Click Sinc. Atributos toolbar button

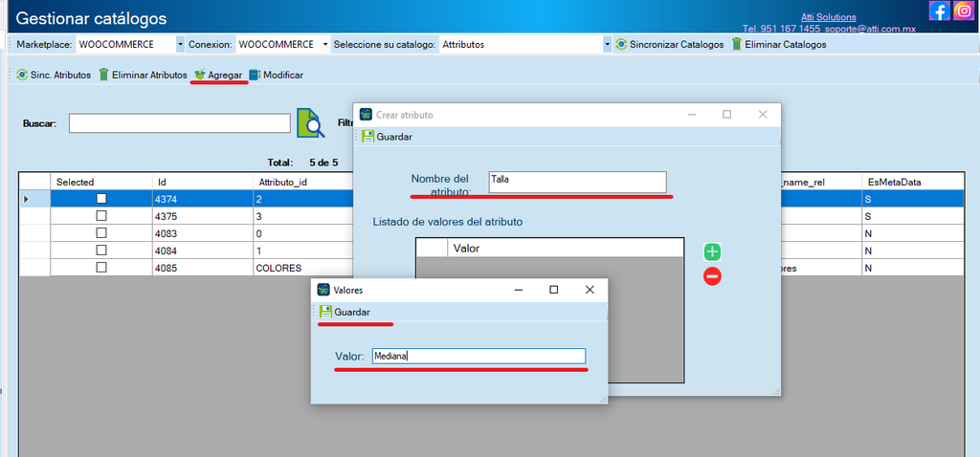pyautogui.click(x=54, y=75)
